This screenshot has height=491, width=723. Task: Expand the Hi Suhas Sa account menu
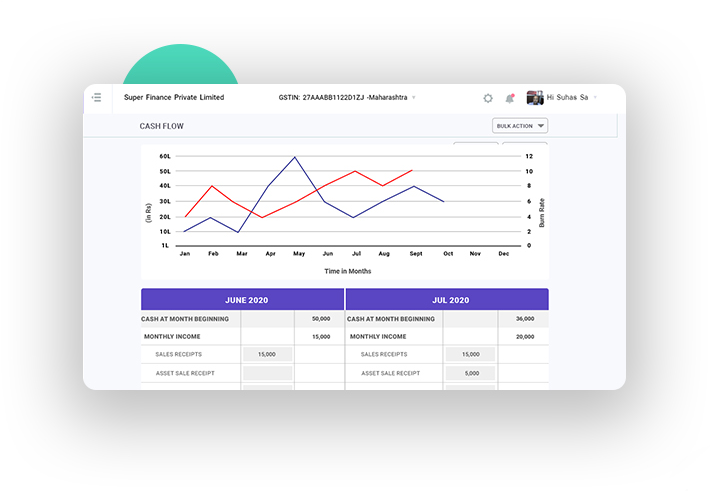pos(595,98)
